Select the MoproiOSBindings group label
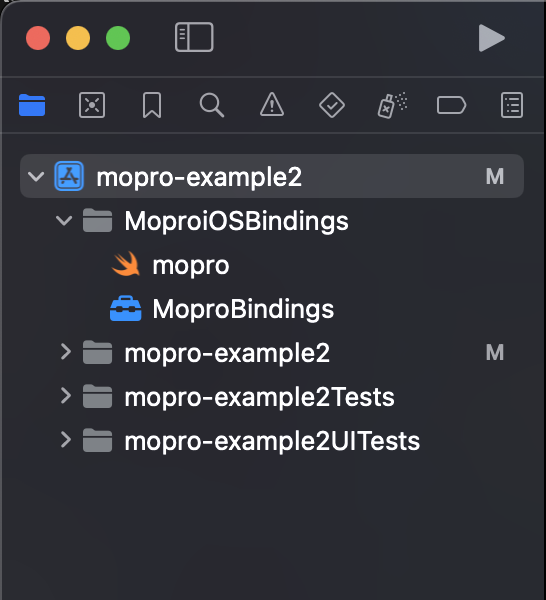This screenshot has height=600, width=546. (236, 222)
